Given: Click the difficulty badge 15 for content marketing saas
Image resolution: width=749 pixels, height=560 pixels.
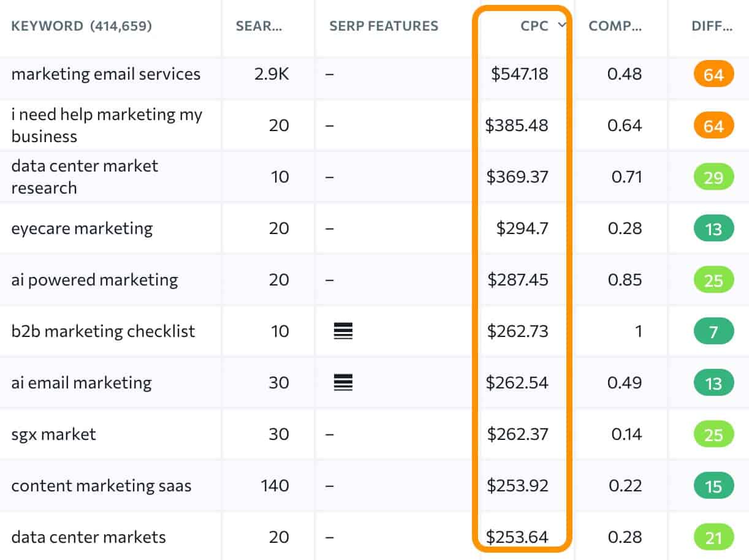Looking at the screenshot, I should coord(712,485).
